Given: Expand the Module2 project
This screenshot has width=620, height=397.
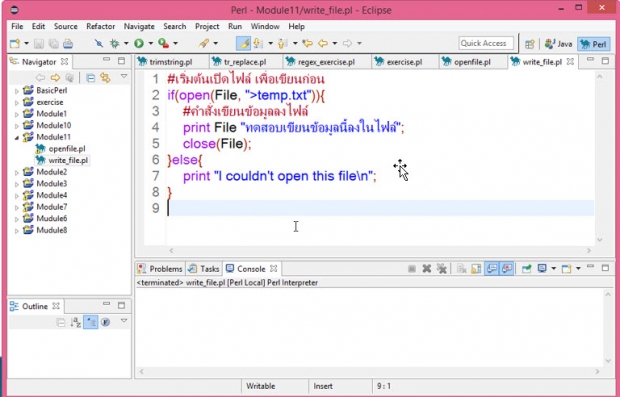Looking at the screenshot, I should tap(17, 172).
